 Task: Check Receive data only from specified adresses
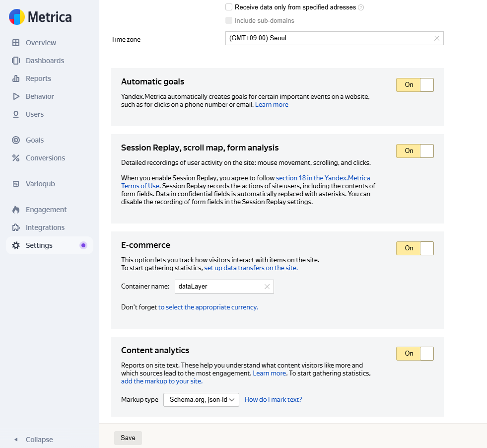[229, 7]
